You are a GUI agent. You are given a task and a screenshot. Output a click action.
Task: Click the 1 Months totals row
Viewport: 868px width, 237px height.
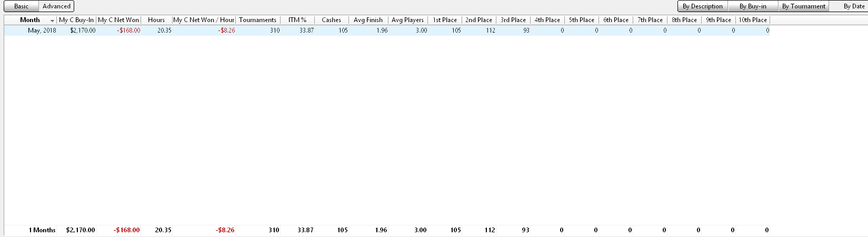tap(387, 230)
